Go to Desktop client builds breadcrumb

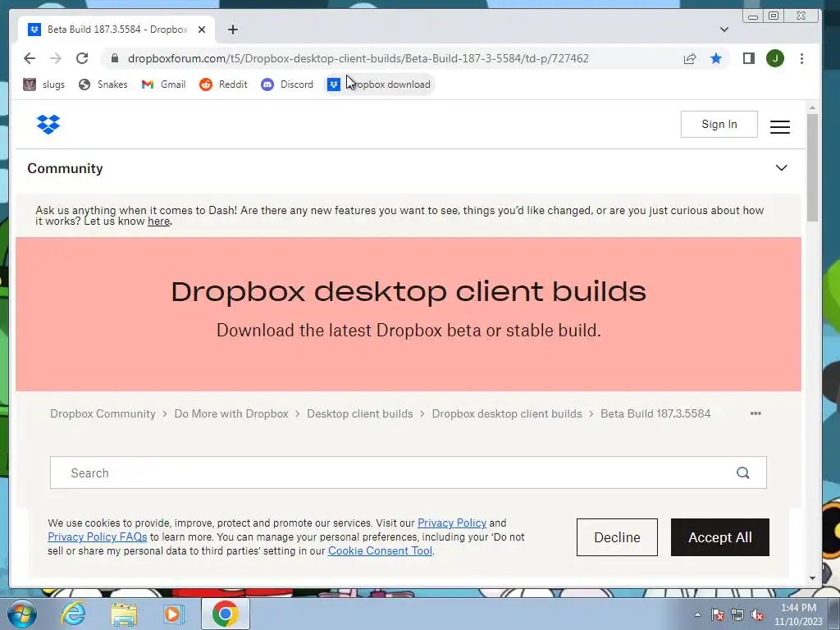(x=360, y=413)
